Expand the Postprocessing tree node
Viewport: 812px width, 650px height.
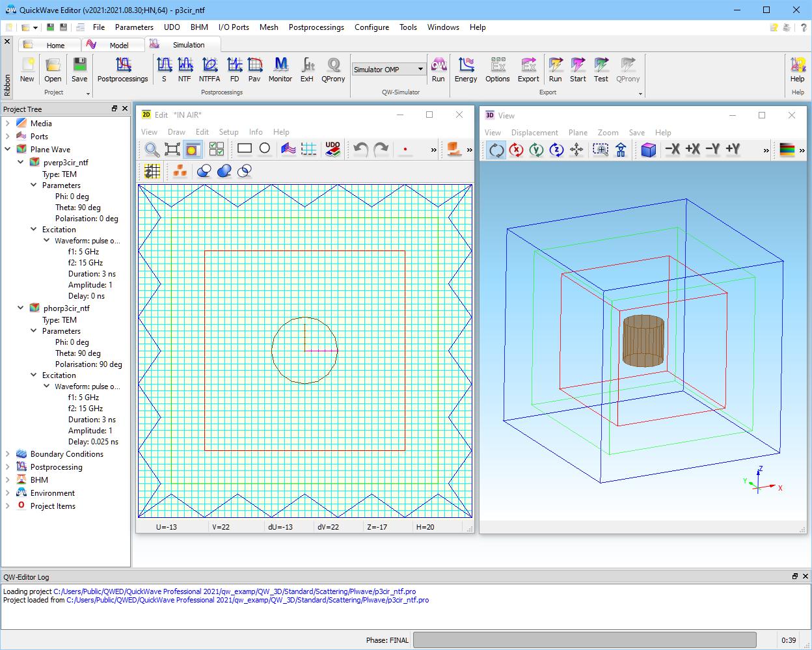(x=8, y=467)
